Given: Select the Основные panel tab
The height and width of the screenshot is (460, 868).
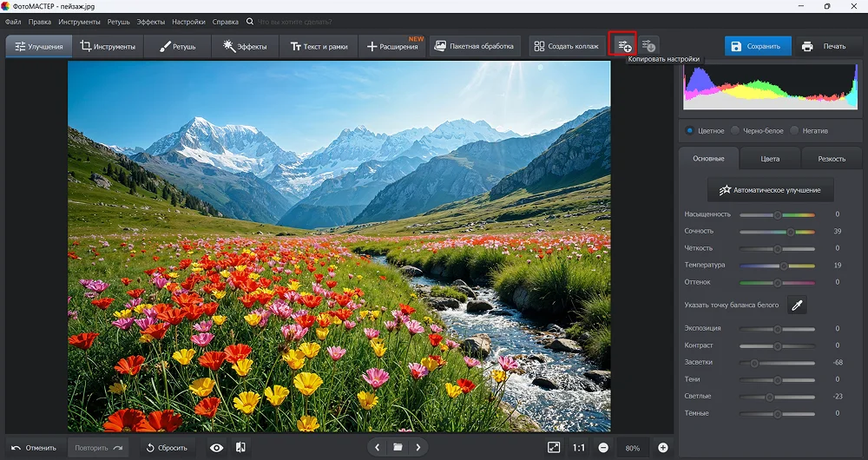Looking at the screenshot, I should click(708, 159).
